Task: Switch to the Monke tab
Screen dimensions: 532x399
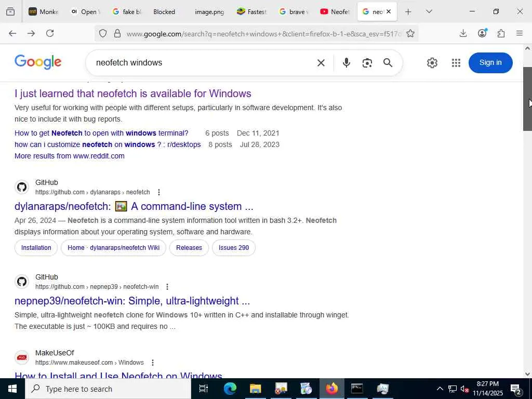Action: pyautogui.click(x=43, y=11)
